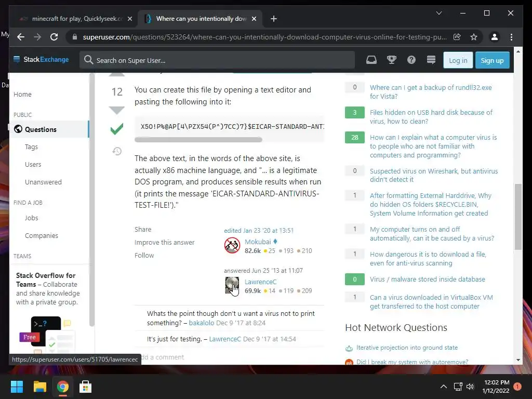This screenshot has width=532, height=399.
Task: Open Tags in left sidebar
Action: [31, 147]
